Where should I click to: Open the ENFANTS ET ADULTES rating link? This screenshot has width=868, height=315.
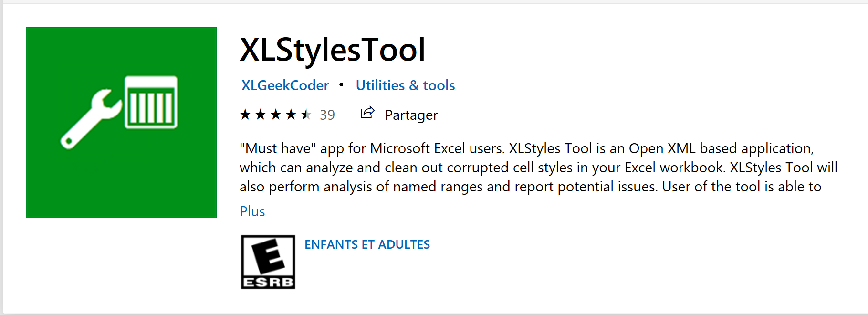click(x=367, y=244)
